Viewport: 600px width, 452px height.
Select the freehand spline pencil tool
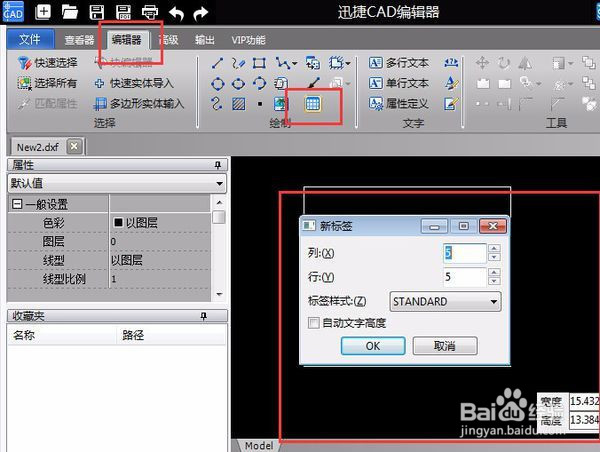click(238, 63)
